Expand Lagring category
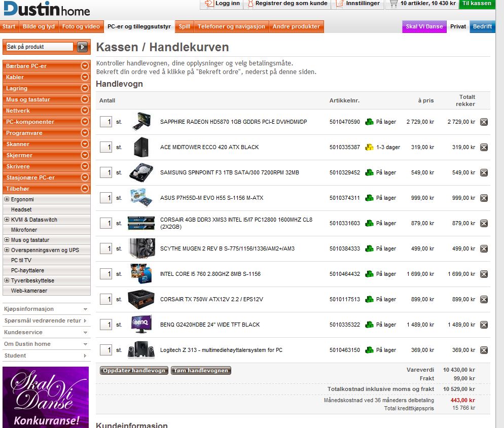 pos(85,88)
